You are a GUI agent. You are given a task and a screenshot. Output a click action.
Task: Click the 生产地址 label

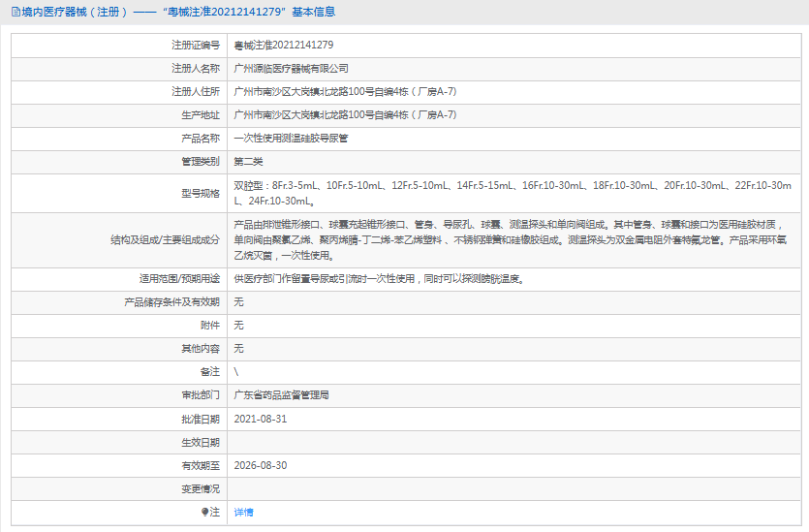pos(201,115)
